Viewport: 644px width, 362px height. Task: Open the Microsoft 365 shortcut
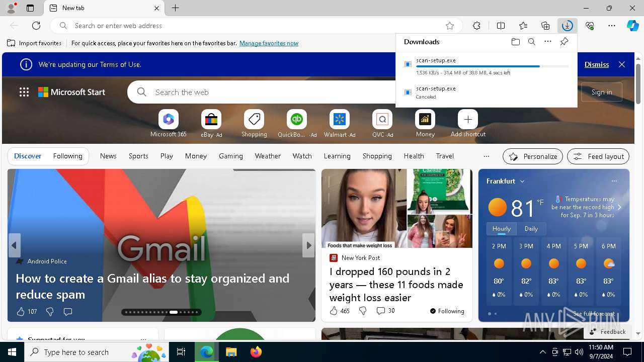point(168,123)
